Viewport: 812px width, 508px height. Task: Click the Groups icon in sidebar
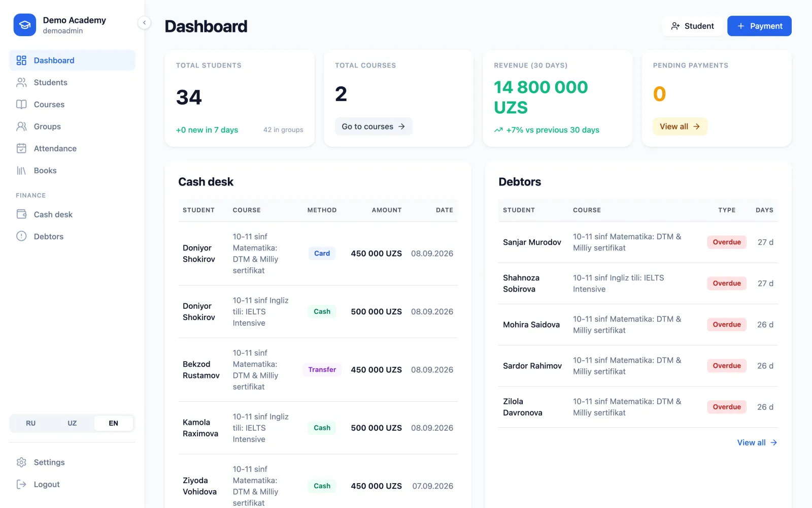click(21, 126)
